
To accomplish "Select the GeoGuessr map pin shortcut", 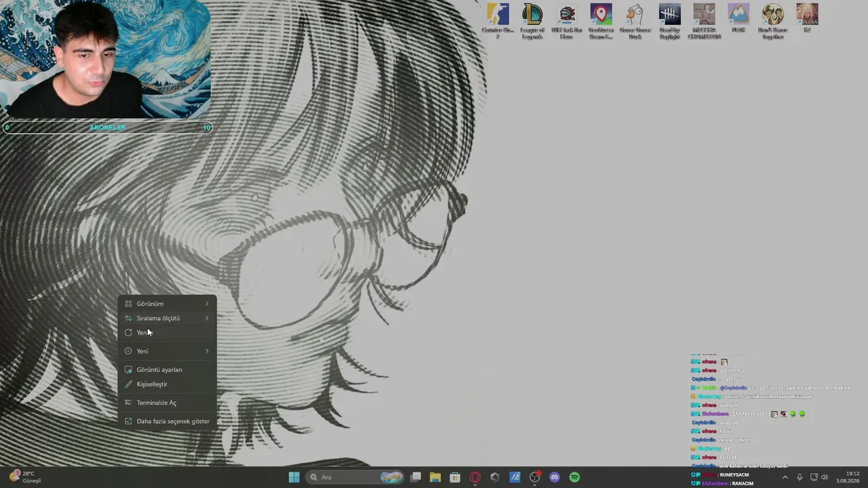I will click(601, 21).
